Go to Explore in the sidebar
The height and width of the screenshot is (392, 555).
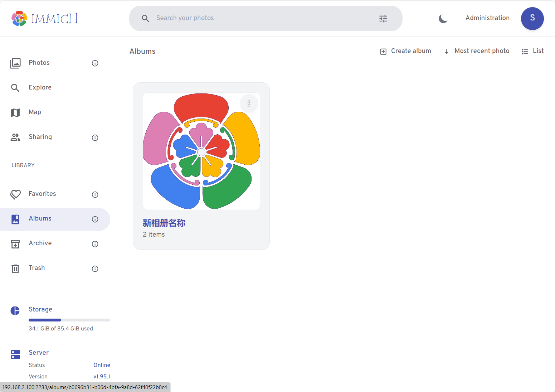click(x=40, y=87)
